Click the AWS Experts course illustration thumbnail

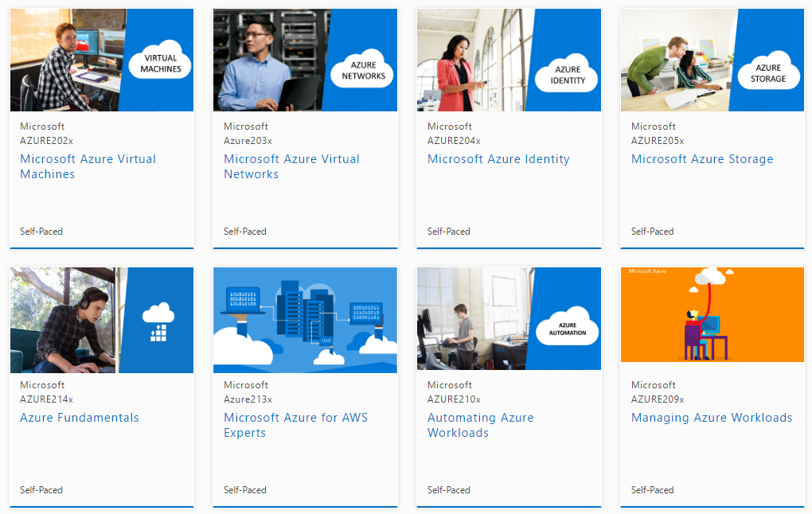point(305,320)
